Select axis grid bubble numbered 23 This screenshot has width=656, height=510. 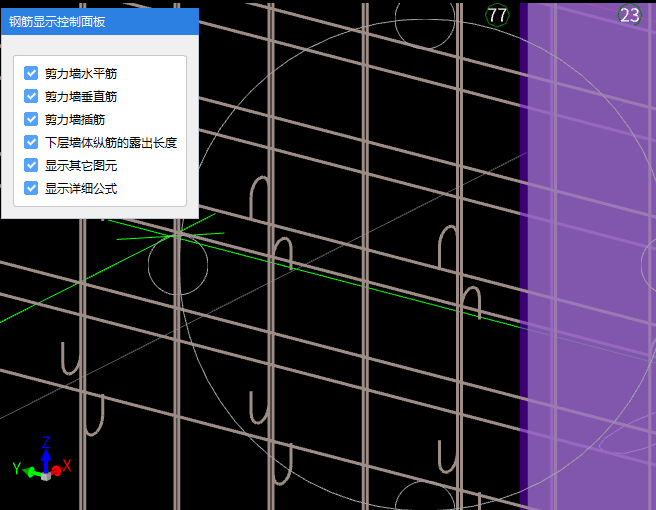point(630,15)
